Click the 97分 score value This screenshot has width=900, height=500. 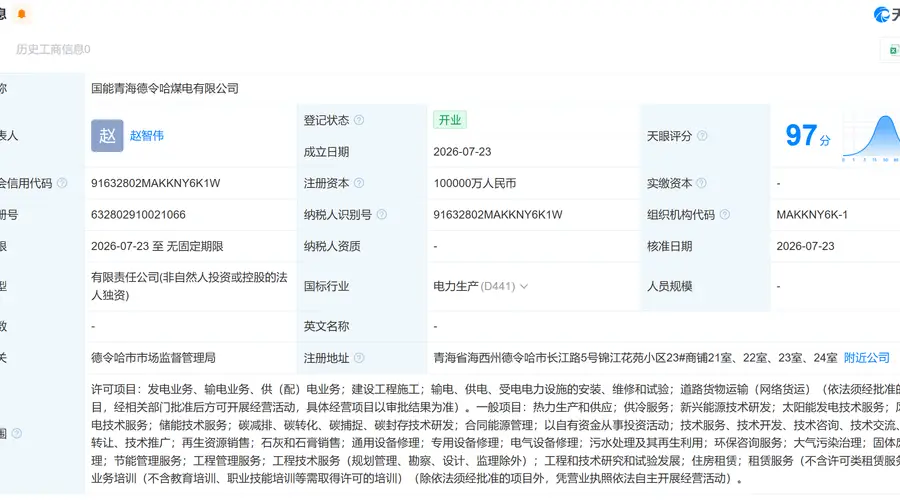(x=808, y=136)
